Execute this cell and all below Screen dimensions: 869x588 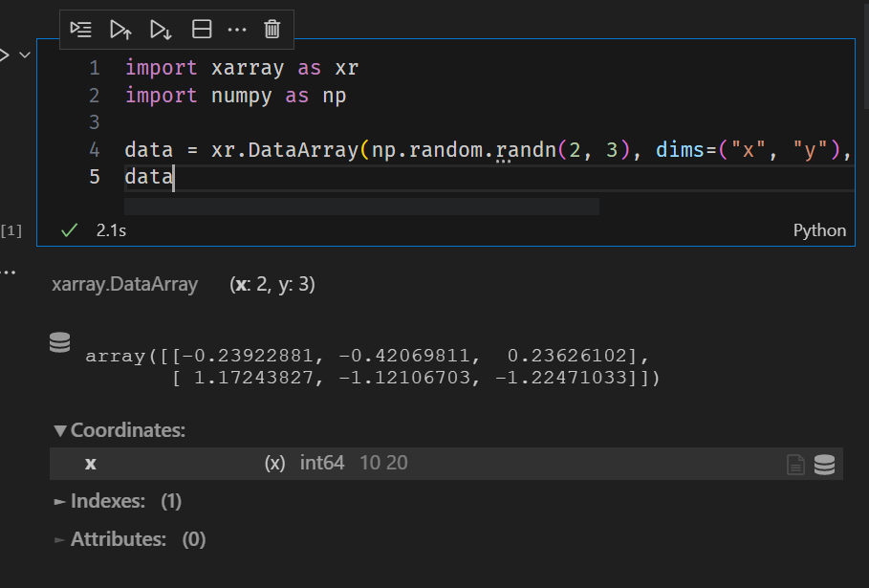161,29
